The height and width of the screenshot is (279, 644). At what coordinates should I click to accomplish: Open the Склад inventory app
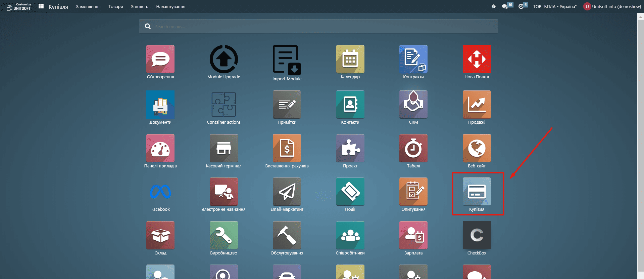160,235
